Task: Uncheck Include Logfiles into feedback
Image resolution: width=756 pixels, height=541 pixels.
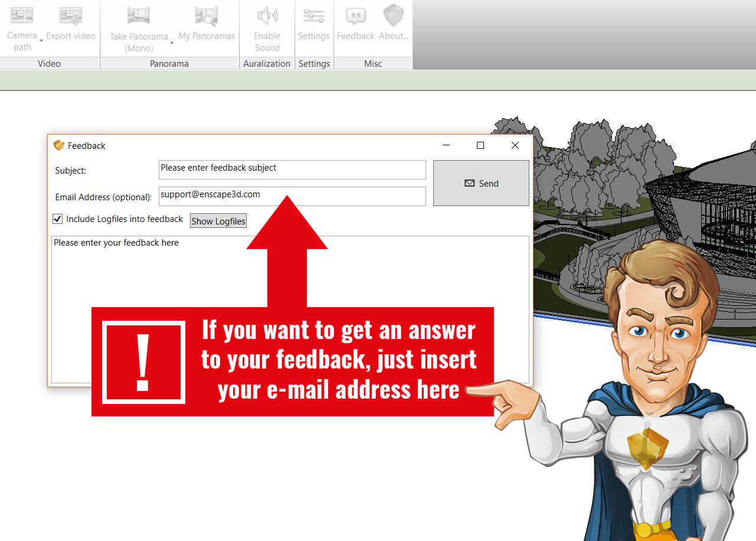Action: (x=58, y=219)
